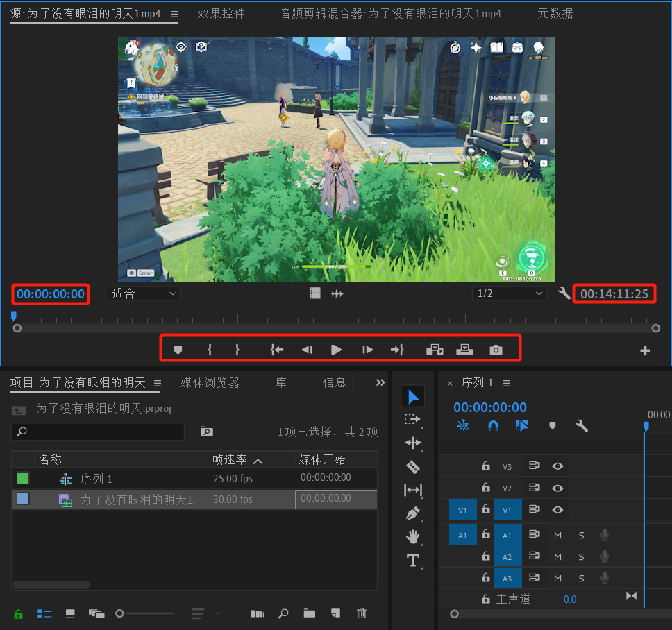Screen dimensions: 672x630
Task: Toggle V2 track output eye
Action: pos(557,488)
